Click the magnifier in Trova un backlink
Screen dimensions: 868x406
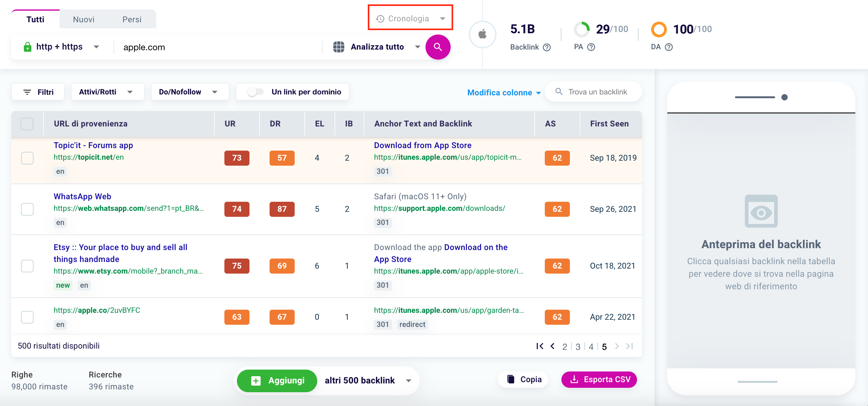559,92
